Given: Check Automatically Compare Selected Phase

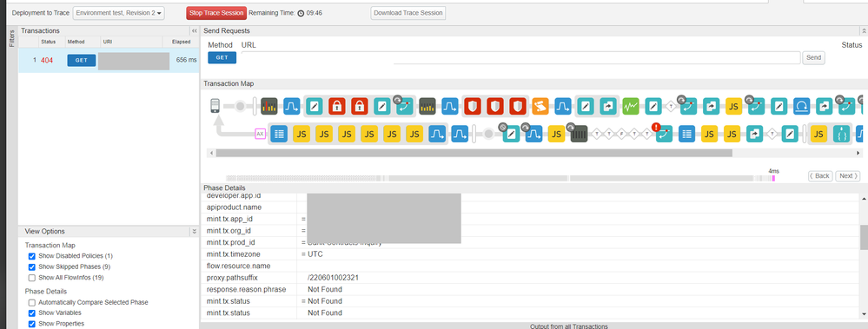Looking at the screenshot, I should click(31, 302).
